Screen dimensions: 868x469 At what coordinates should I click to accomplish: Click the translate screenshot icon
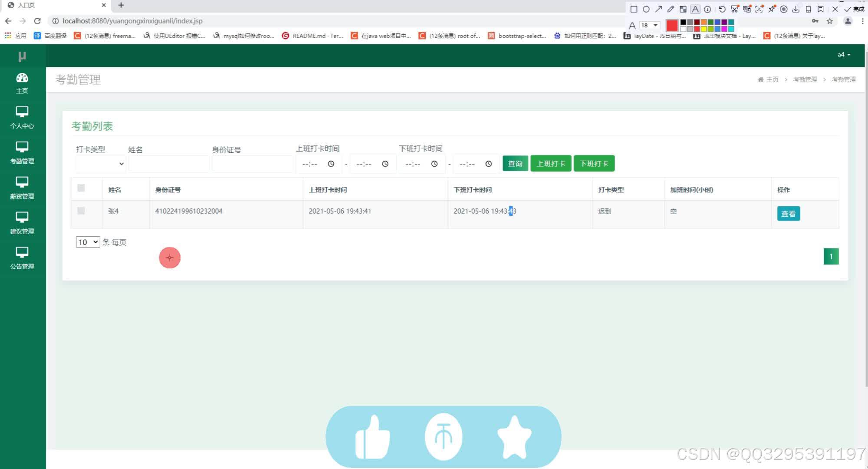(747, 9)
